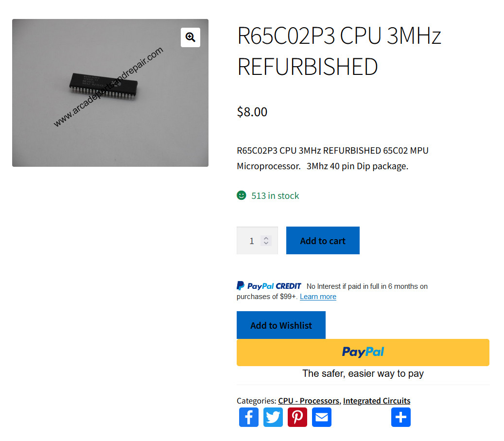This screenshot has height=441, width=504.
Task: Open the CPU - Processors category
Action: click(x=309, y=401)
